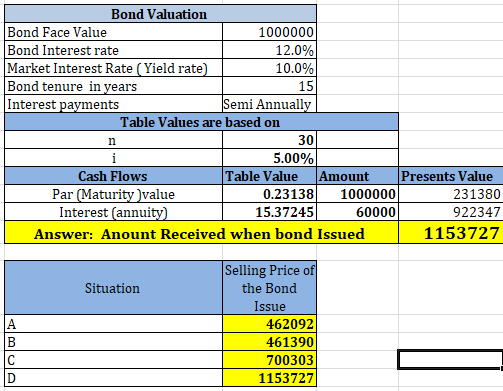Click the Interest (annuity) row label
This screenshot has height=391, width=503.
(x=114, y=212)
